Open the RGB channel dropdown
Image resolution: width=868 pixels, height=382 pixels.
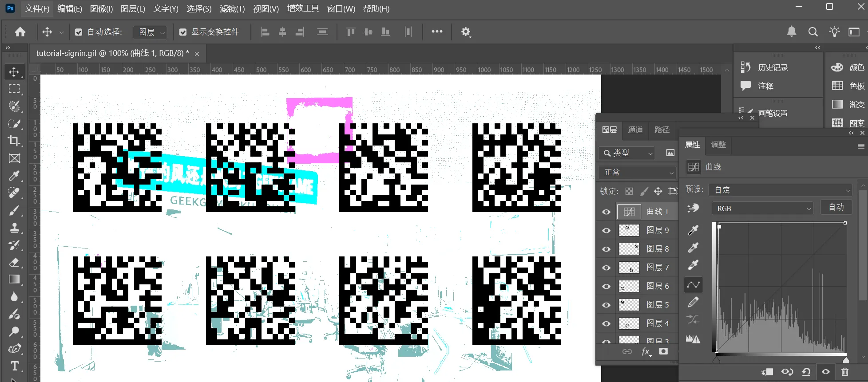click(762, 209)
